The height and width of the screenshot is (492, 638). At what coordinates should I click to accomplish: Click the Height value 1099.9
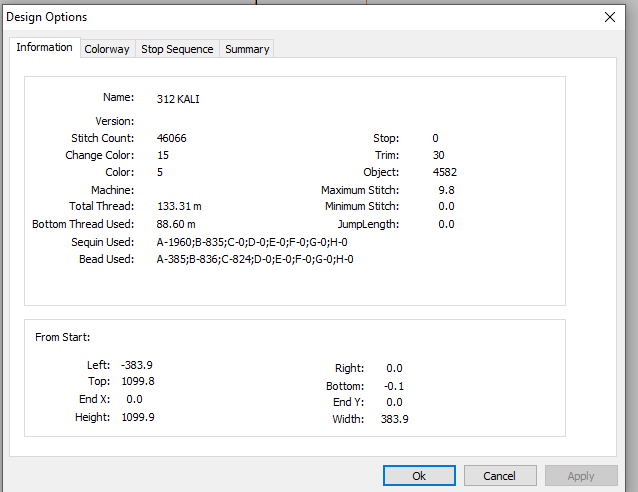coord(138,418)
